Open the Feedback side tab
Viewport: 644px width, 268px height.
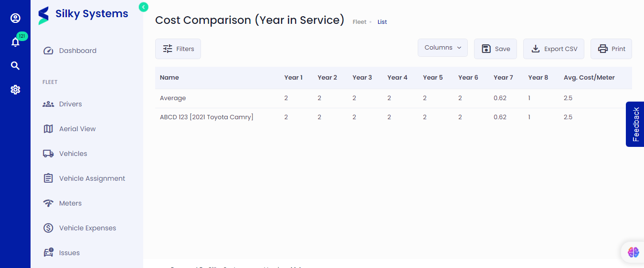tap(635, 124)
